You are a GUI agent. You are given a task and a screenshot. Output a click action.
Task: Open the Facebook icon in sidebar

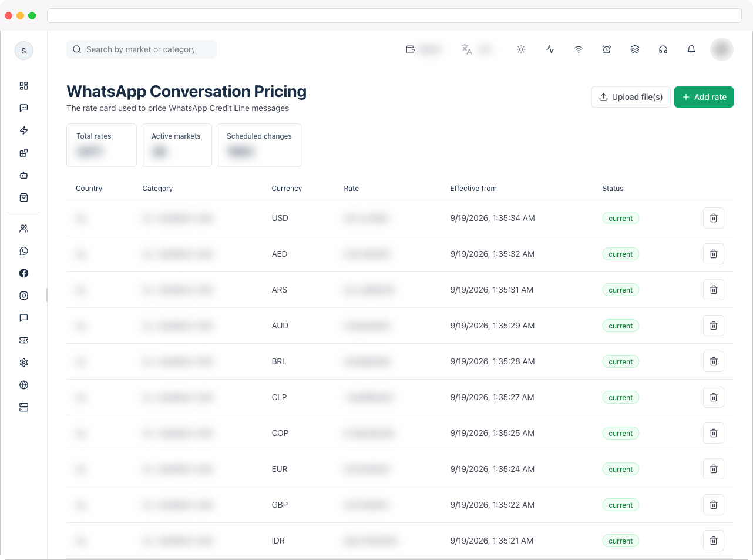pyautogui.click(x=23, y=273)
